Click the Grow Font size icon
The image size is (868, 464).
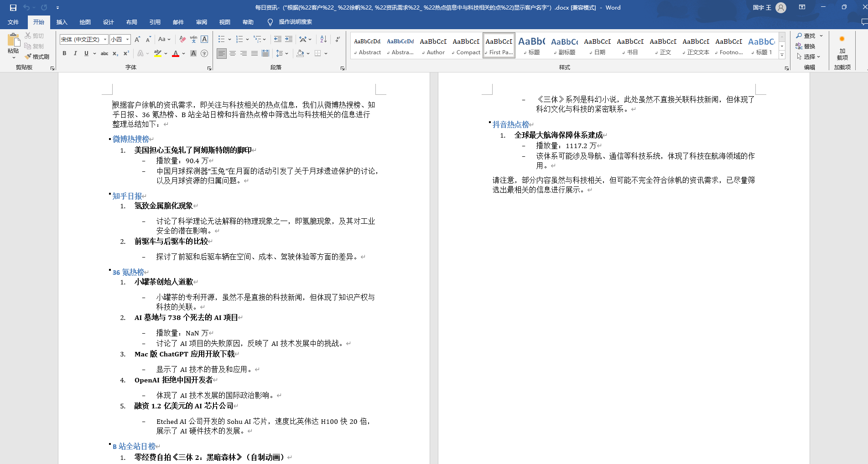click(x=137, y=39)
